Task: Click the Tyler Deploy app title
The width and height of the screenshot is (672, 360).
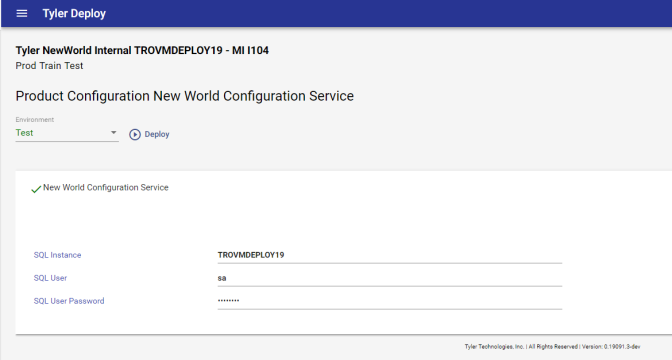Action: tap(74, 14)
